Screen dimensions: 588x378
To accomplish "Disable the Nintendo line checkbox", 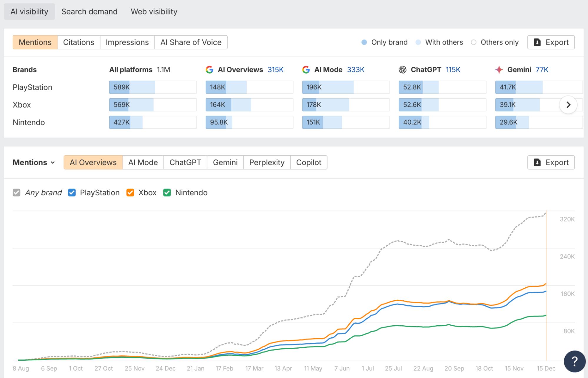I will 167,193.
